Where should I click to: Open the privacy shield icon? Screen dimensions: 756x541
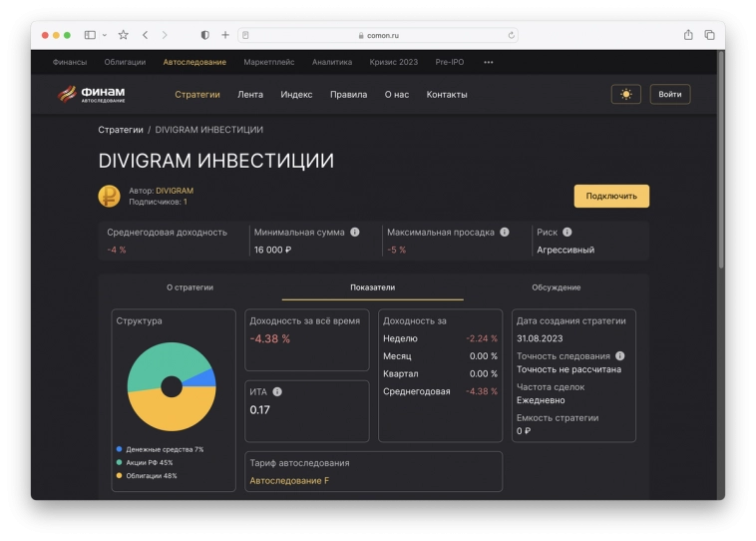(204, 35)
